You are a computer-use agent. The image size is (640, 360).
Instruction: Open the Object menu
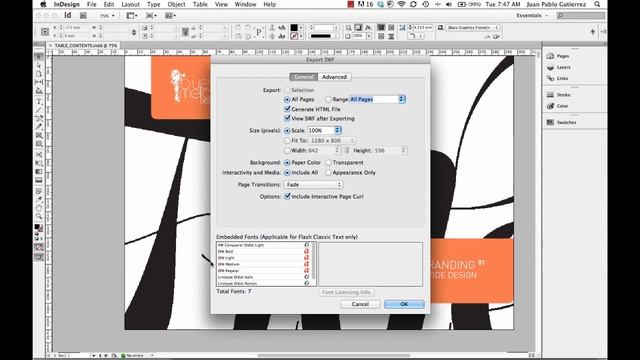[176, 4]
